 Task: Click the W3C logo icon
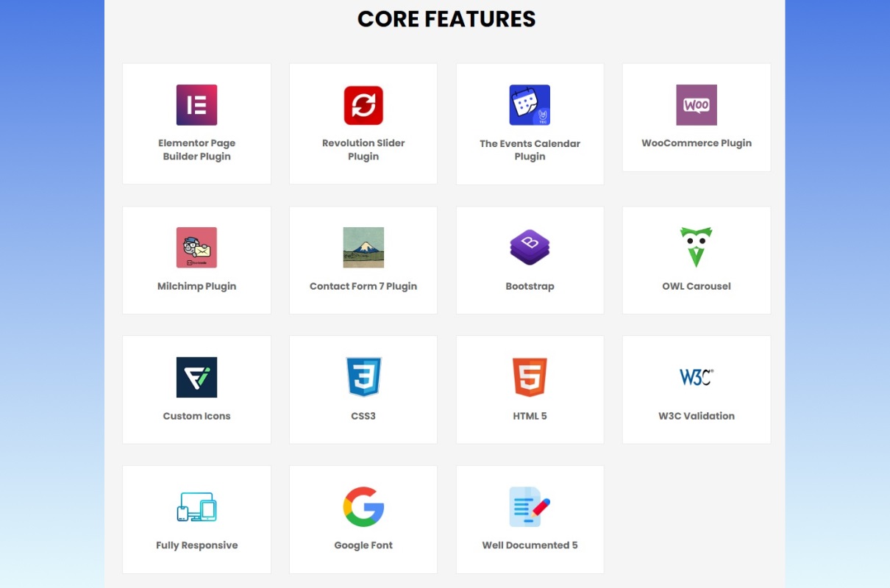point(697,377)
